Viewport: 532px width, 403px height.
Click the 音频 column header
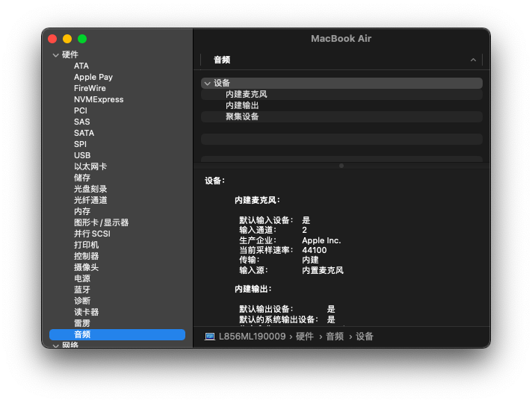[222, 60]
